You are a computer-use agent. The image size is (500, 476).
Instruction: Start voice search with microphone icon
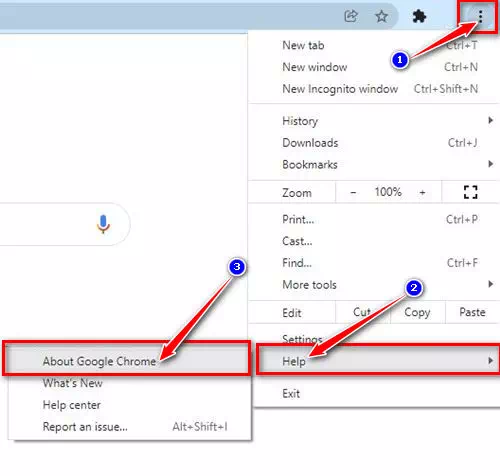click(x=103, y=224)
